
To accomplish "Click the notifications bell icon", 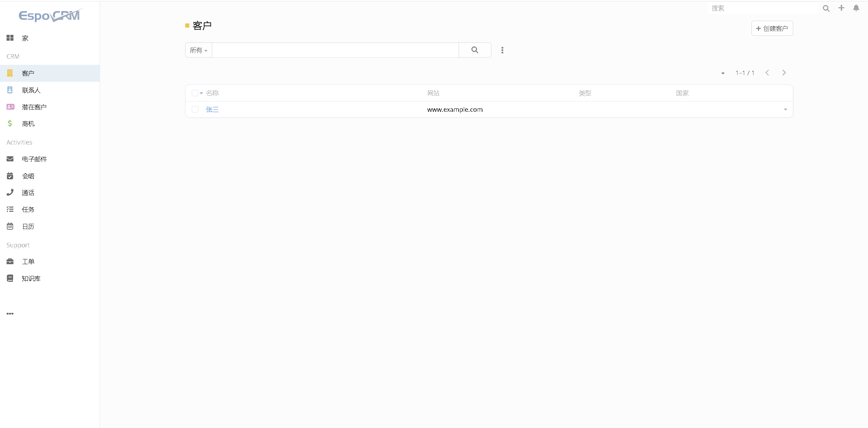I will (856, 8).
